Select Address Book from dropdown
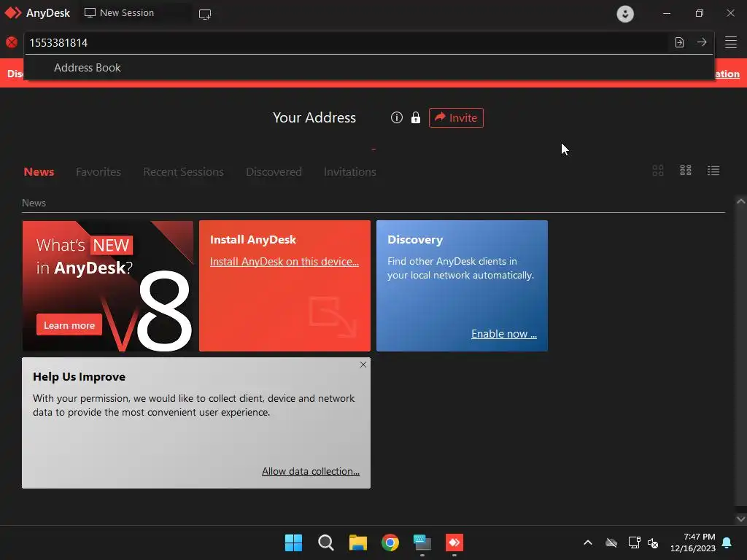 click(88, 68)
